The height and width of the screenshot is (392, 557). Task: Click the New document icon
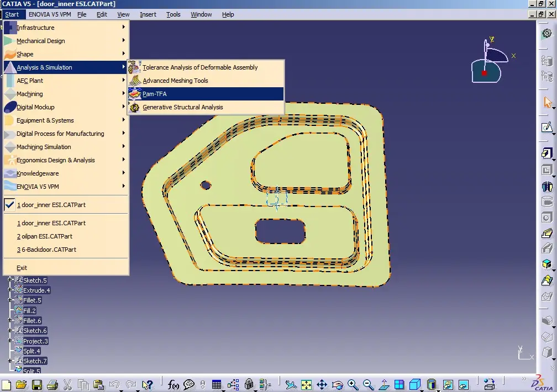7,385
